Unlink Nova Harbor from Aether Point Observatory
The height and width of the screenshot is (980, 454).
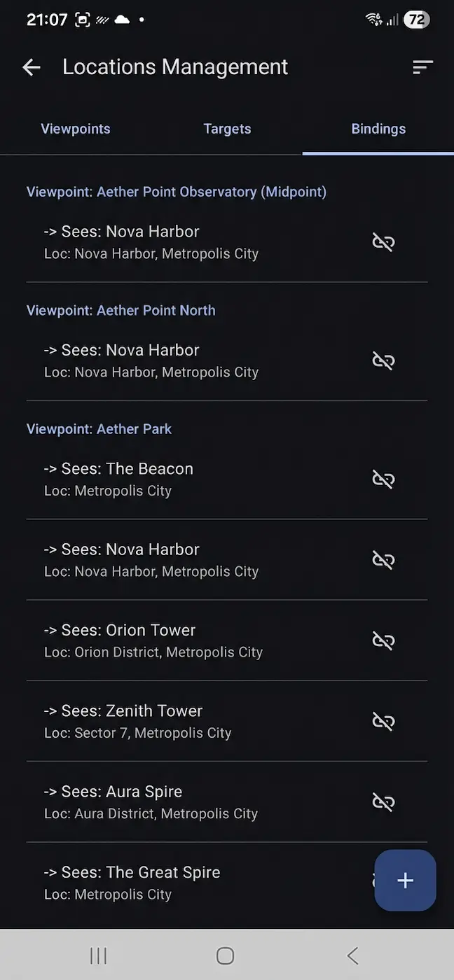coord(383,242)
